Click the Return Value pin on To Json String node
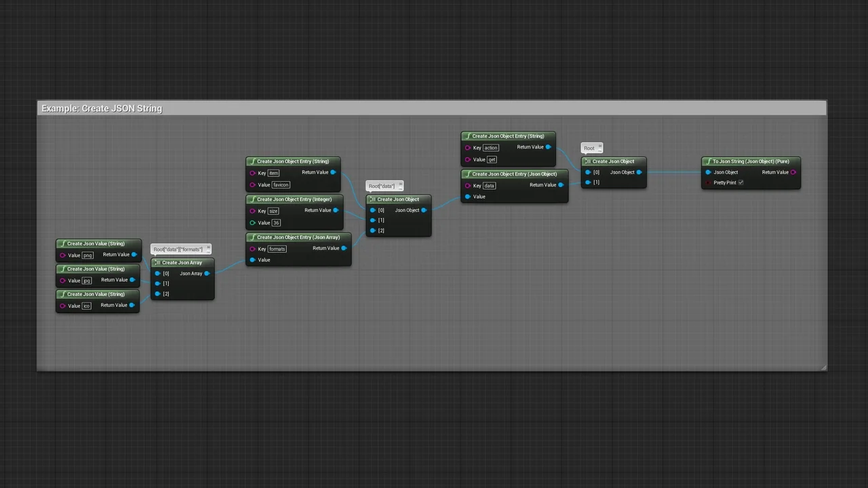Image resolution: width=868 pixels, height=488 pixels. pos(793,172)
